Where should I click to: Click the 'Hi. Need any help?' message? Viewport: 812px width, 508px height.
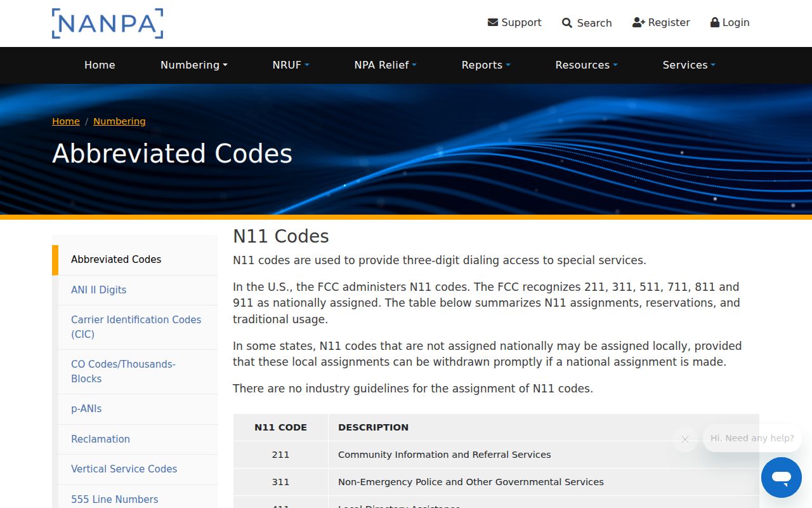(x=752, y=438)
